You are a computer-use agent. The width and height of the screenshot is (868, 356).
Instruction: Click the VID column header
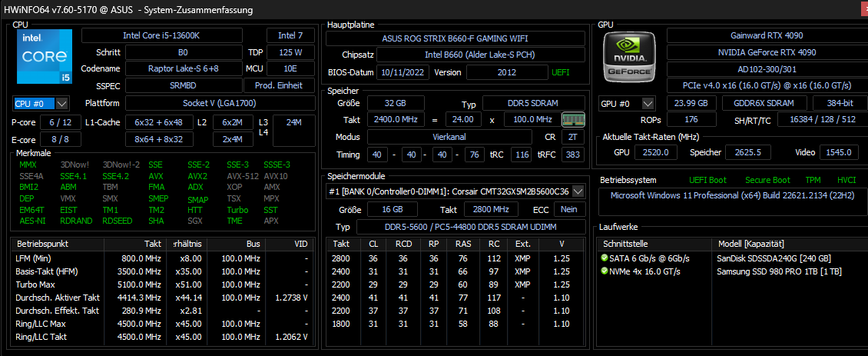(290, 244)
